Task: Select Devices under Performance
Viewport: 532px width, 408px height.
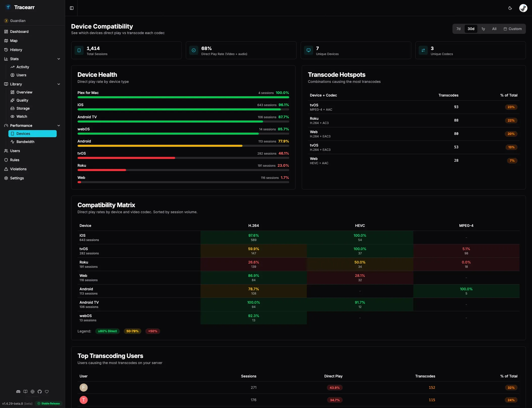Action: point(32,134)
